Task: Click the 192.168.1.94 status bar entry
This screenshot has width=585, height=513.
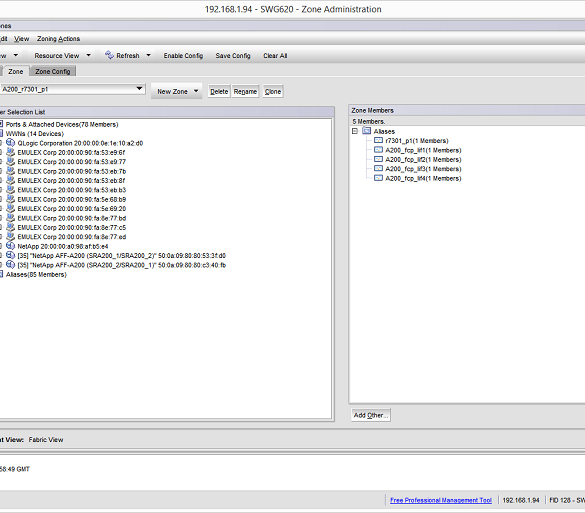Action: tap(521, 500)
